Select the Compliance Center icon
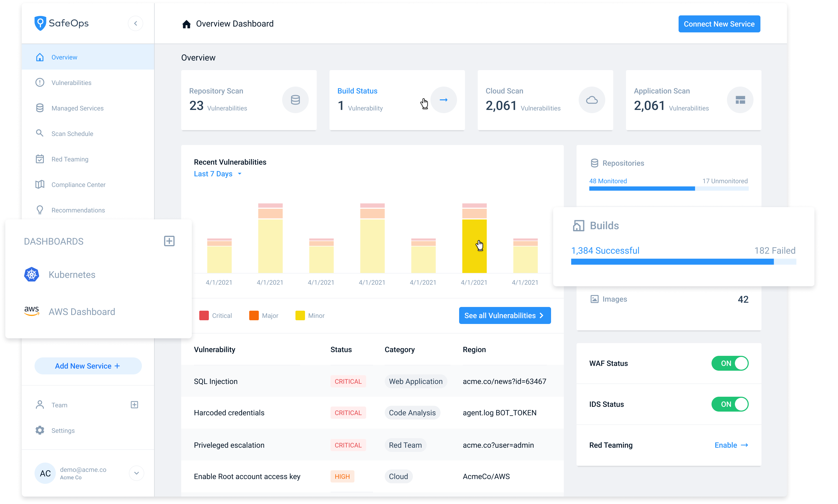 [x=40, y=184]
